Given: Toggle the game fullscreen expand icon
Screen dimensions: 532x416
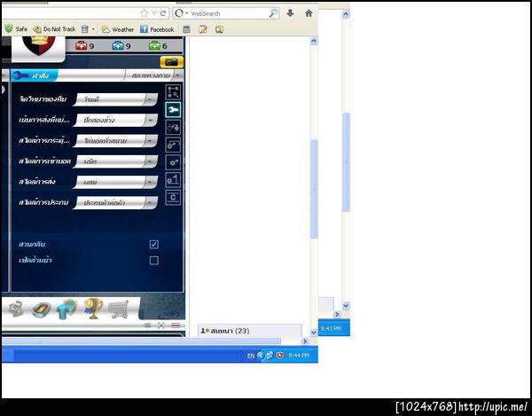Looking at the screenshot, I should coord(161,326).
